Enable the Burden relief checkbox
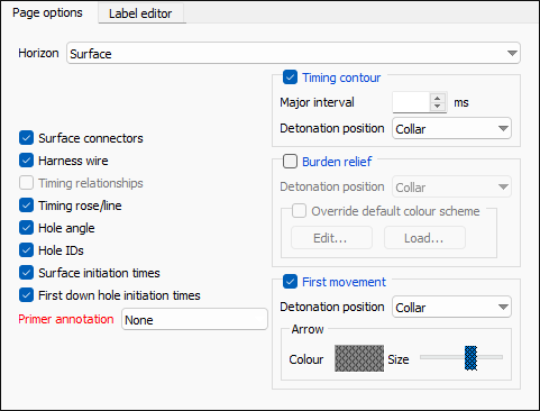This screenshot has height=411, width=540. pos(290,161)
